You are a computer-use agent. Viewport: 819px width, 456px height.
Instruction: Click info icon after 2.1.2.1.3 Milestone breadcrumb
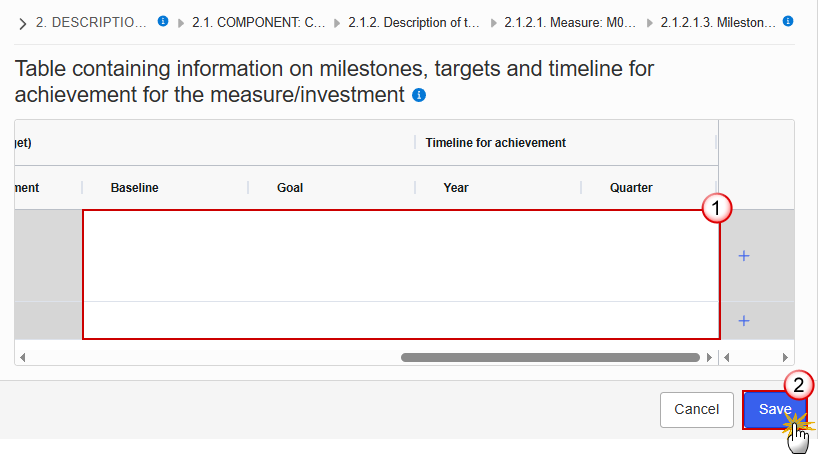[x=788, y=21]
